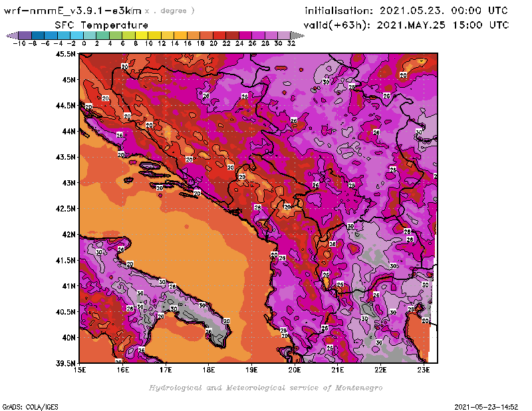
Task: Click the '45N' latitude label
Action: (68, 80)
